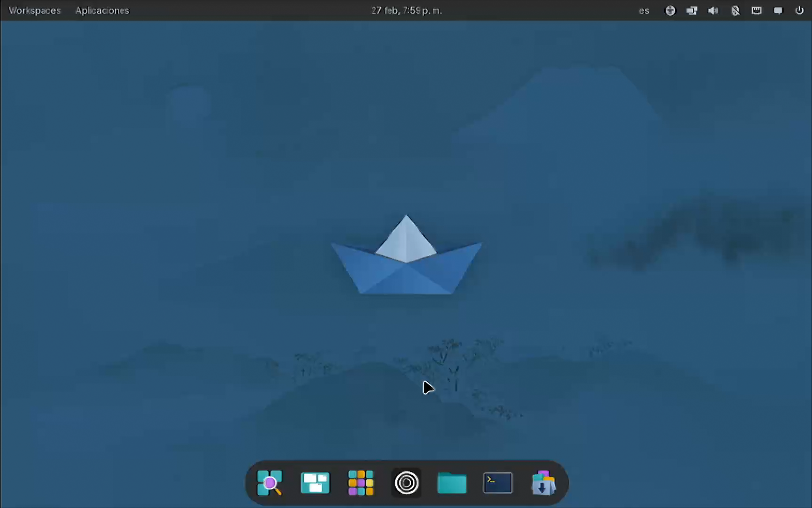Open the app library colored grid icon

click(361, 483)
